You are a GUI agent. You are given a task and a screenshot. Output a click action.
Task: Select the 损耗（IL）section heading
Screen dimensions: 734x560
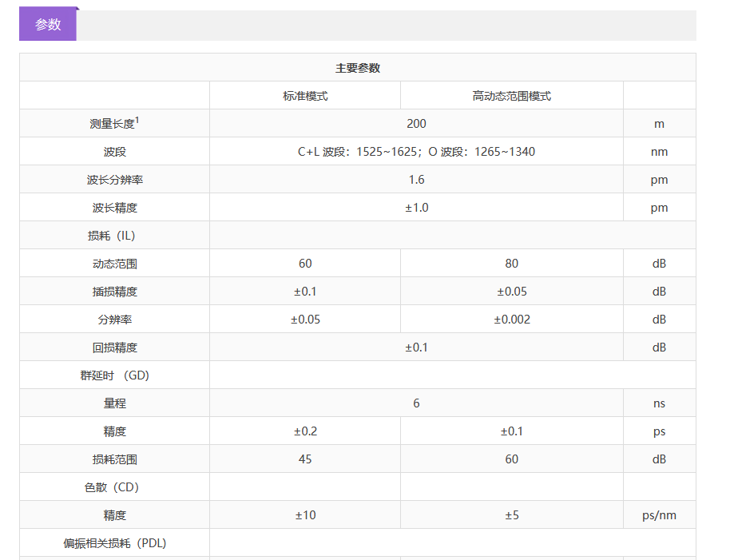tap(115, 236)
